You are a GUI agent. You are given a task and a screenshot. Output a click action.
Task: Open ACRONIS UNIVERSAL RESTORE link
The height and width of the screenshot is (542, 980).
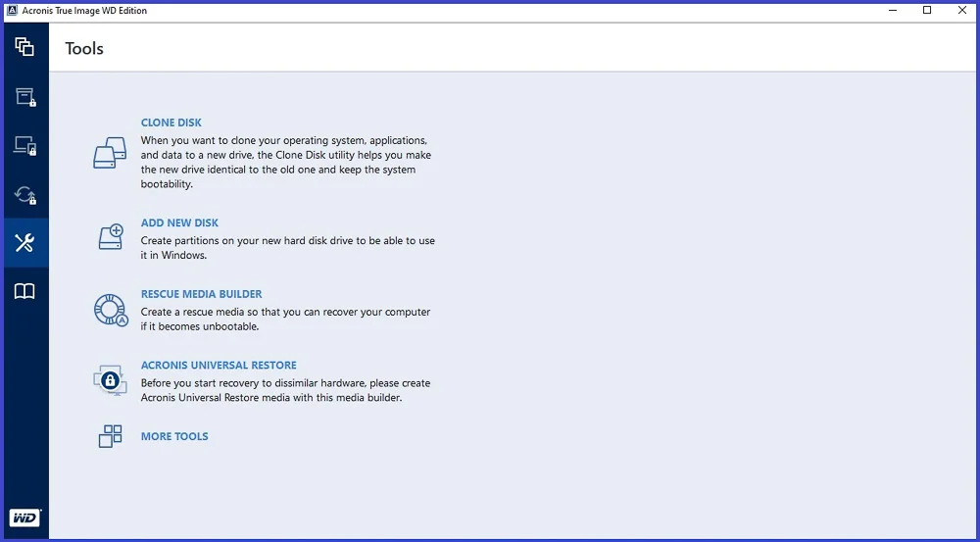[219, 365]
